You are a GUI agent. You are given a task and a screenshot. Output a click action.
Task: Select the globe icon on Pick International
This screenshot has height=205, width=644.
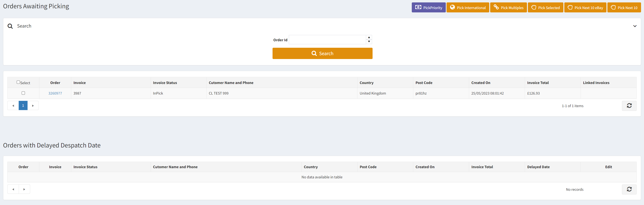(x=453, y=7)
